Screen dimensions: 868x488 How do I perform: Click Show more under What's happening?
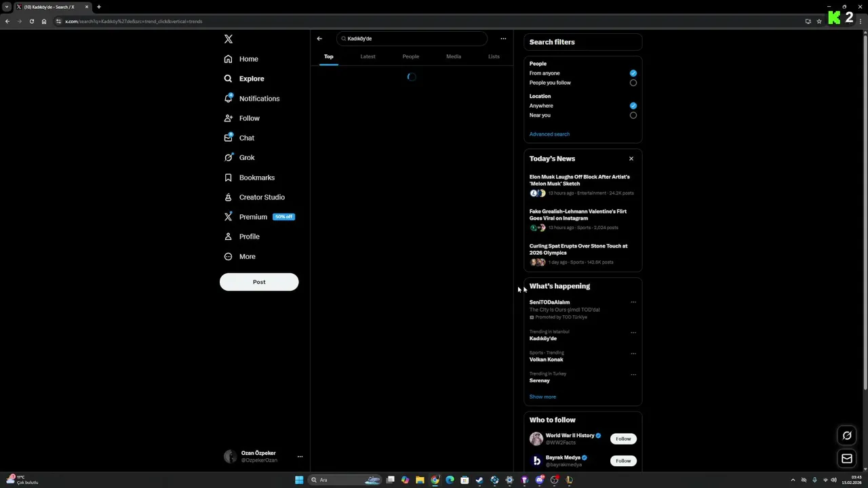(x=542, y=397)
